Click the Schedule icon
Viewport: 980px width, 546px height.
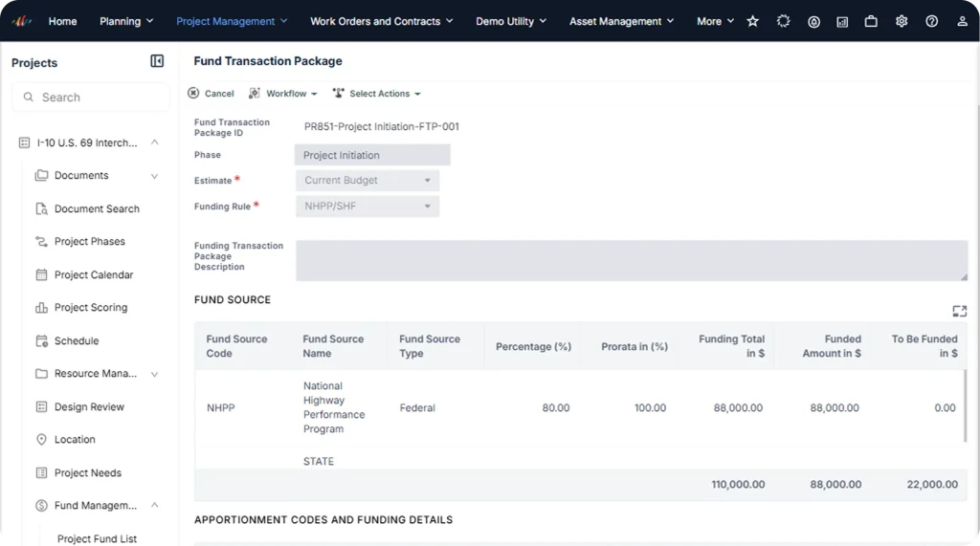tap(41, 340)
